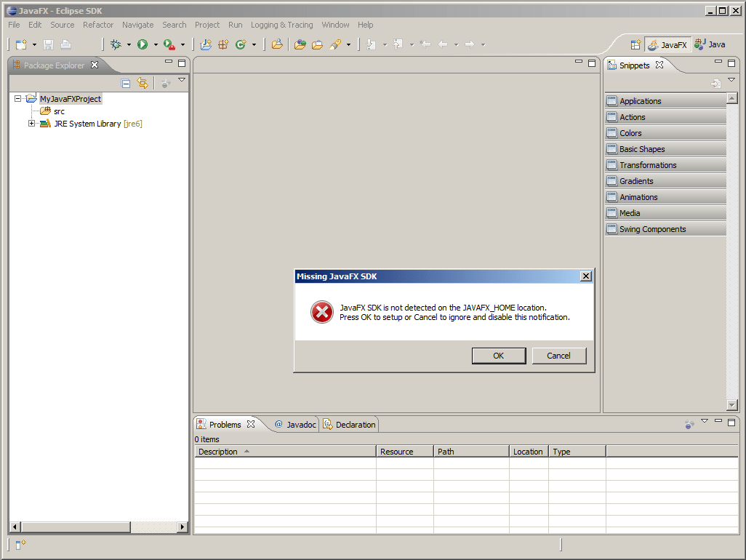This screenshot has width=746, height=560.
Task: Click the Open Perspective icon
Action: click(635, 44)
